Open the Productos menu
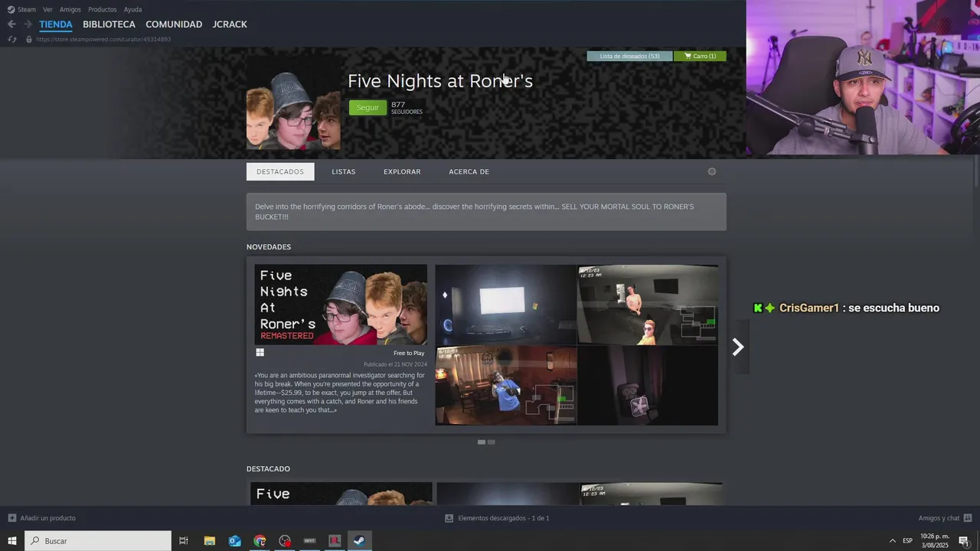This screenshot has height=551, width=980. [102, 9]
